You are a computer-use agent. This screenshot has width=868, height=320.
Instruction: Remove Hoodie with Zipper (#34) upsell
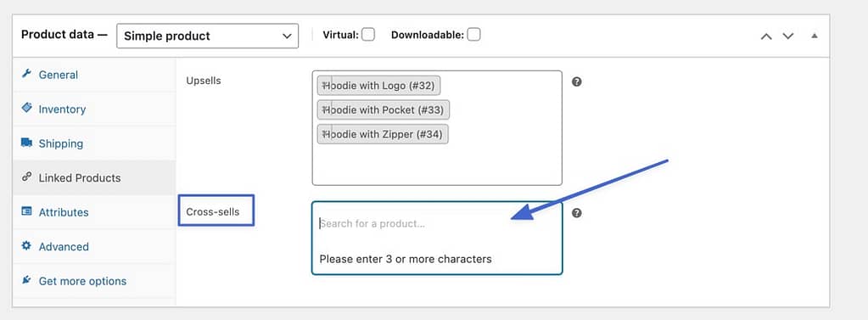pyautogui.click(x=325, y=134)
